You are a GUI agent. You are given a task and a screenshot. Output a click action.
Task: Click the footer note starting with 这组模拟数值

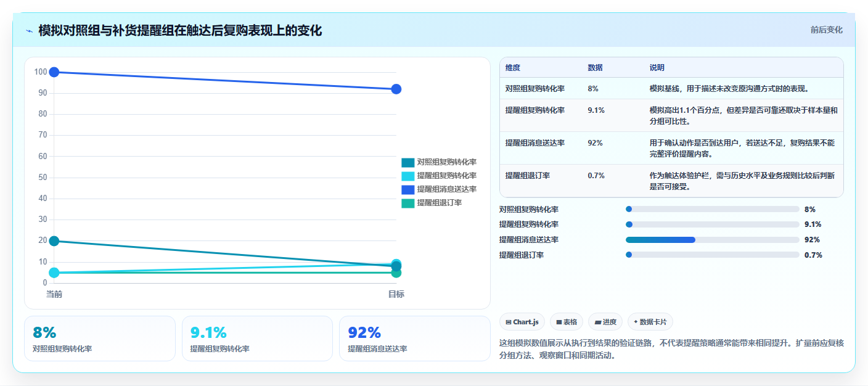pyautogui.click(x=671, y=349)
